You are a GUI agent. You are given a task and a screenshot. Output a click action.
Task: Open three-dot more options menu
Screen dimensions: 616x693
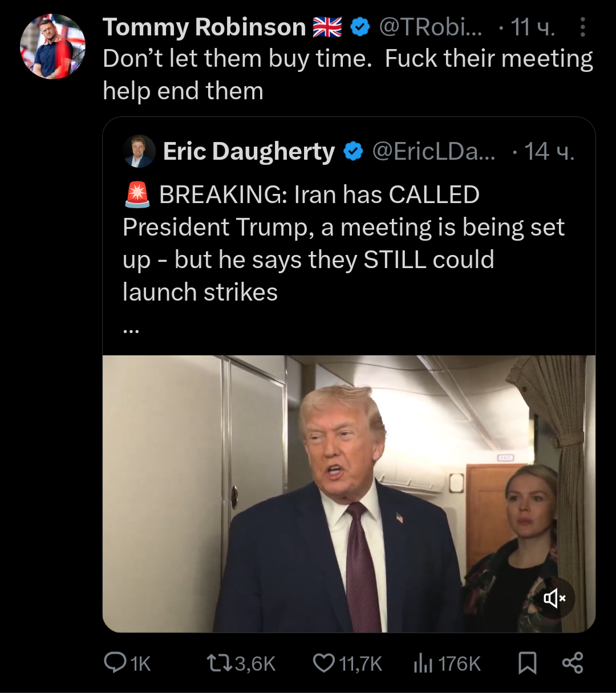pos(582,27)
